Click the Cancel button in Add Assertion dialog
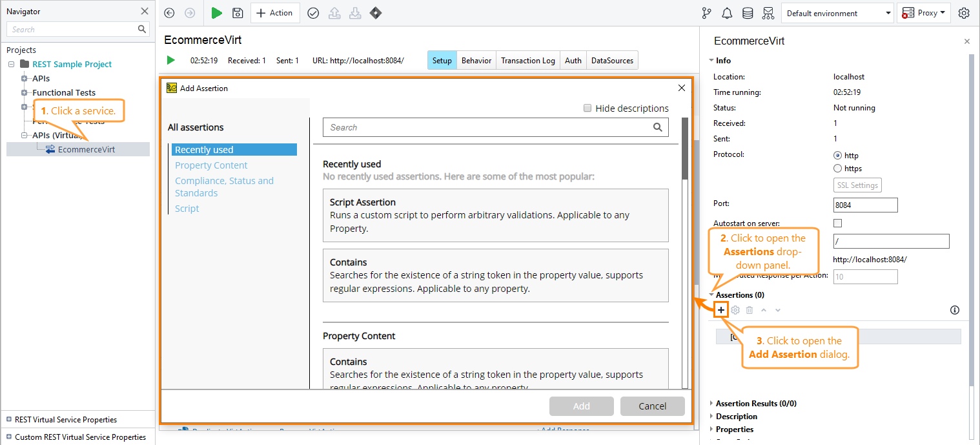Image resolution: width=980 pixels, height=445 pixels. click(x=652, y=406)
